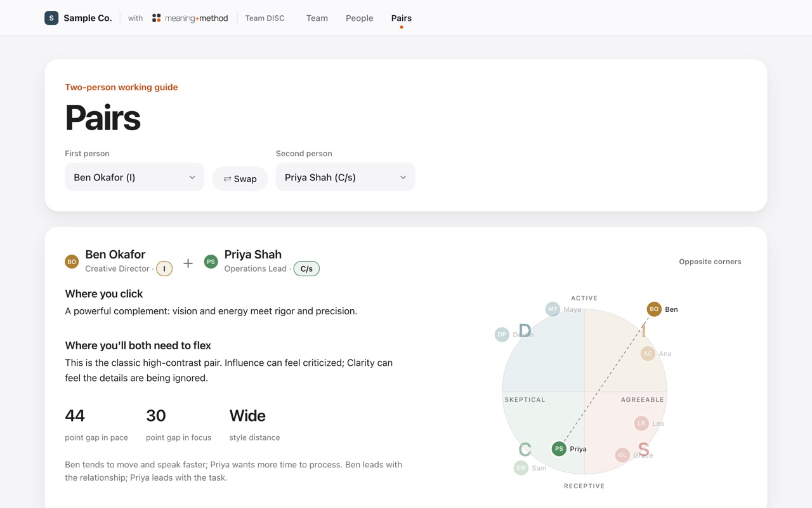Click the 44 pace gap value
Image resolution: width=812 pixels, height=508 pixels.
75,415
